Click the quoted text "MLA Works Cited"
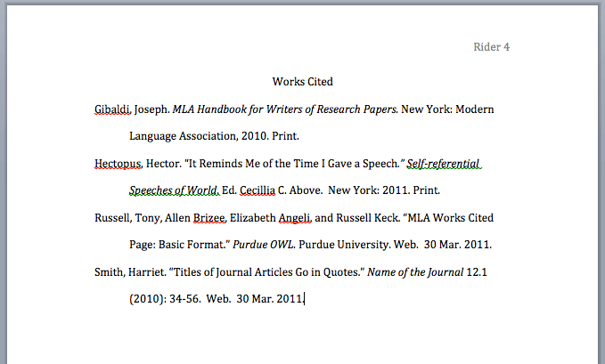Image resolution: width=605 pixels, height=364 pixels. pyautogui.click(x=450, y=218)
